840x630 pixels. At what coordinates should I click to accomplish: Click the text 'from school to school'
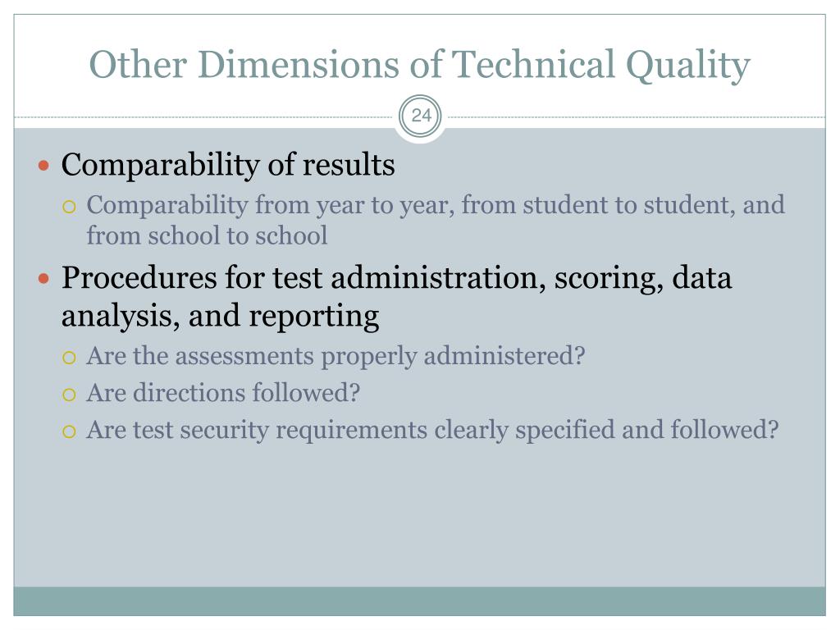tap(207, 235)
